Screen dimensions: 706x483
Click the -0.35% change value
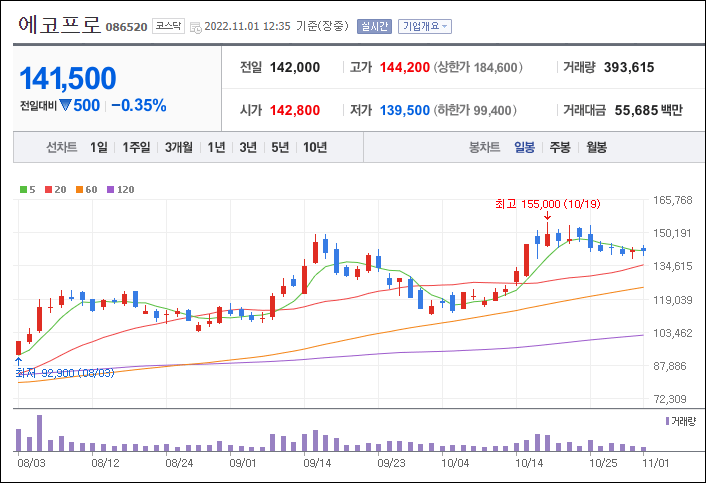point(139,105)
